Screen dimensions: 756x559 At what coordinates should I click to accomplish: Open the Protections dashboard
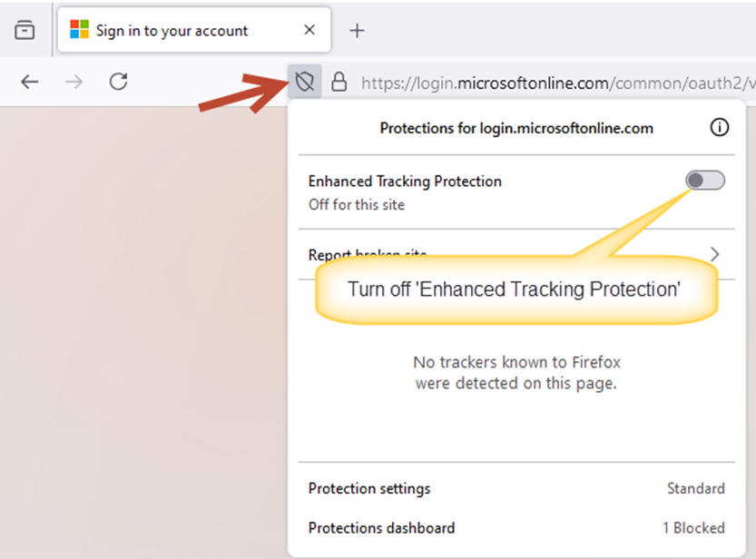click(381, 528)
